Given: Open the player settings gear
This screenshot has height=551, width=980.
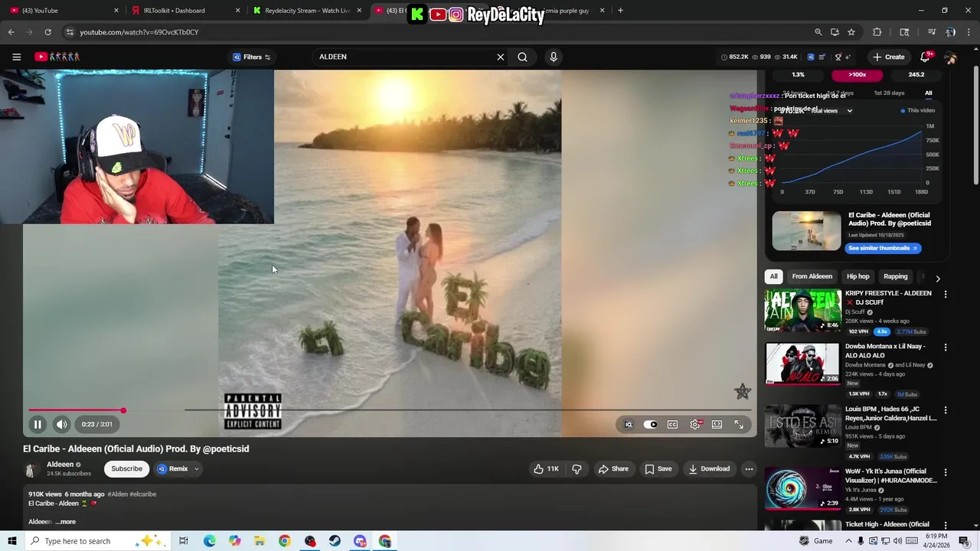Looking at the screenshot, I should coord(695,424).
